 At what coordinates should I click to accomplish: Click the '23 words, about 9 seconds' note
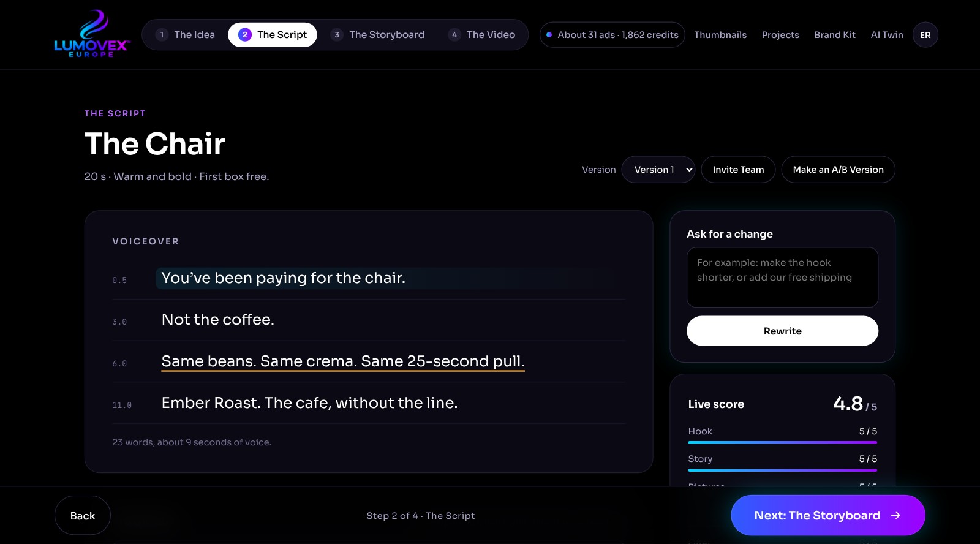pos(192,442)
